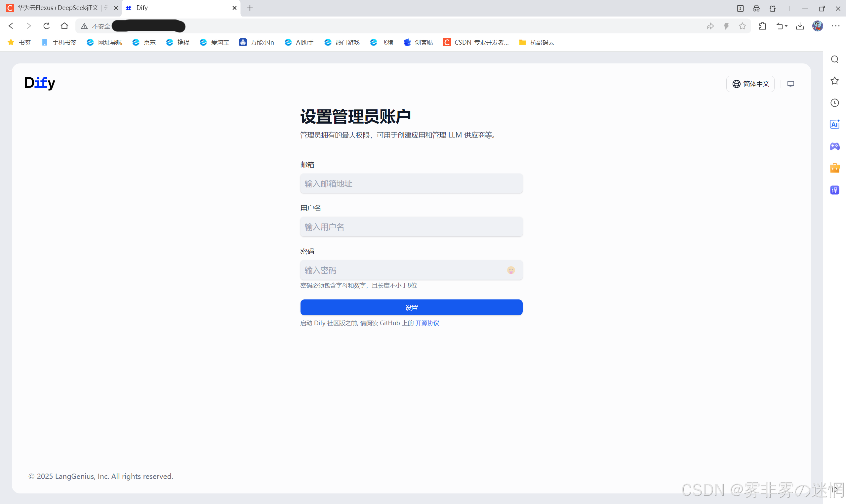
Task: Open the 创客贴 bookmark
Action: 418,42
